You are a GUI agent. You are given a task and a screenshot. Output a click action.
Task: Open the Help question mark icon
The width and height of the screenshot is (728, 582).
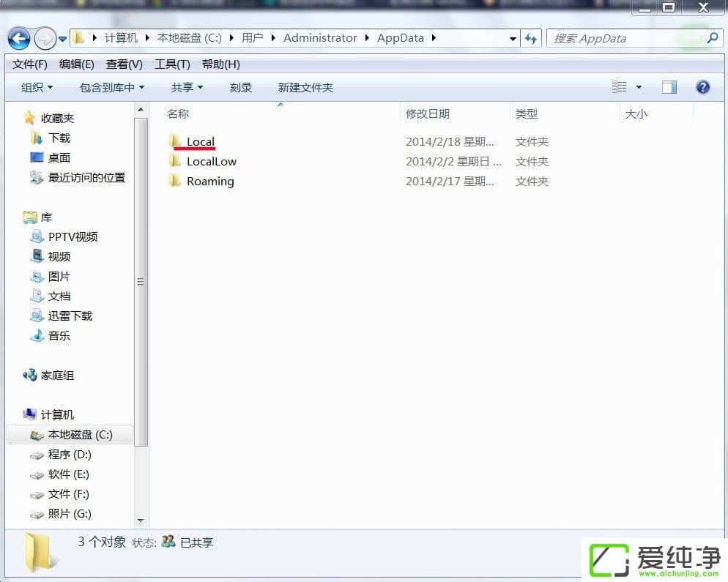(x=702, y=87)
